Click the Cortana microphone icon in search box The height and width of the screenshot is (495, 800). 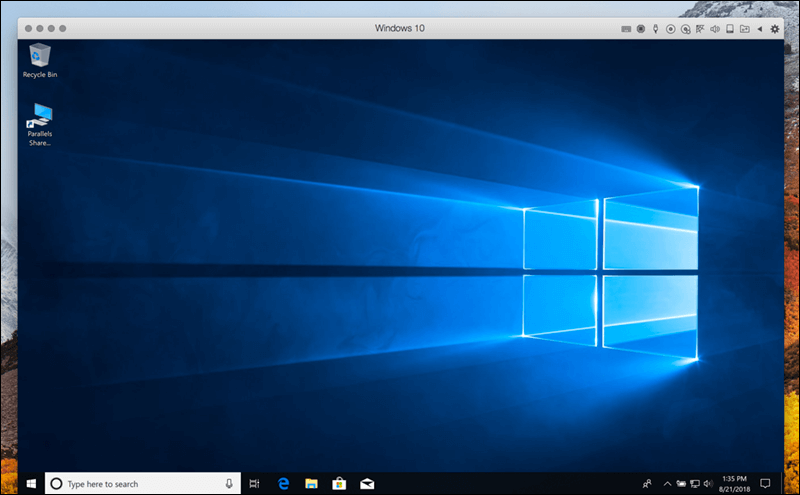(x=229, y=483)
